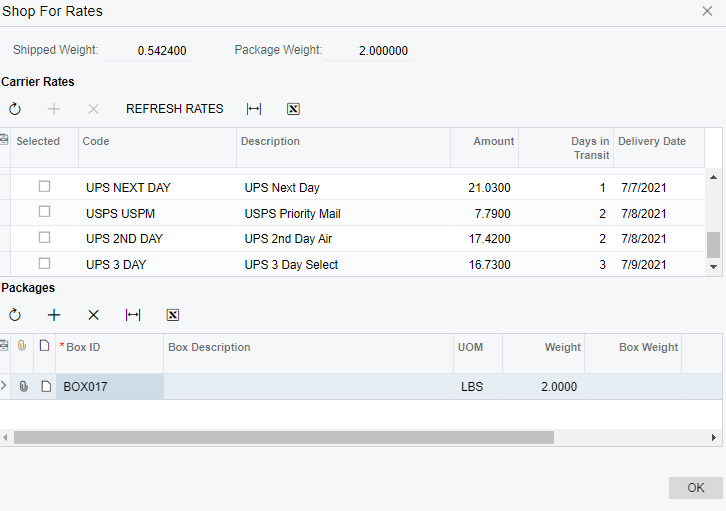Sort by Days in Transit column header

[x=566, y=148]
